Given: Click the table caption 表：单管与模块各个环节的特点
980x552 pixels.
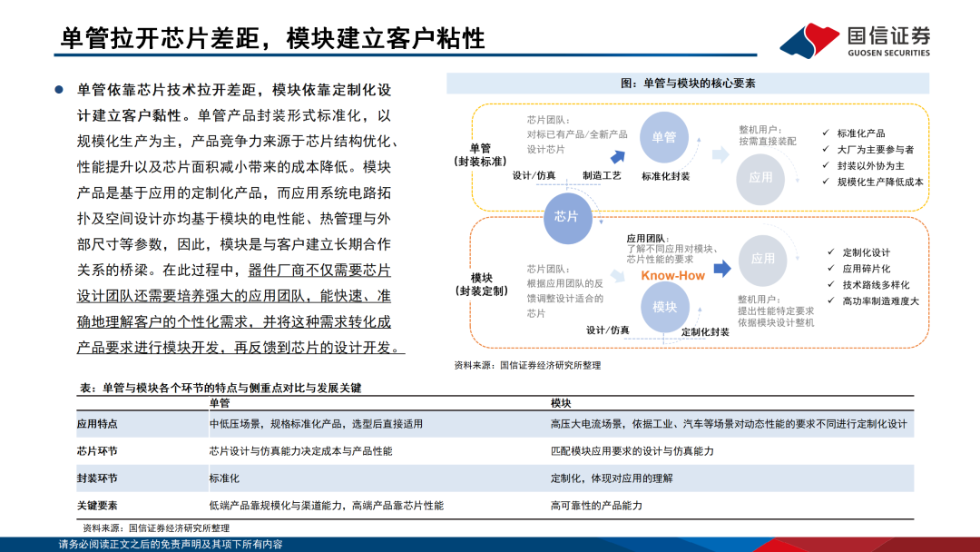Looking at the screenshot, I should [220, 388].
